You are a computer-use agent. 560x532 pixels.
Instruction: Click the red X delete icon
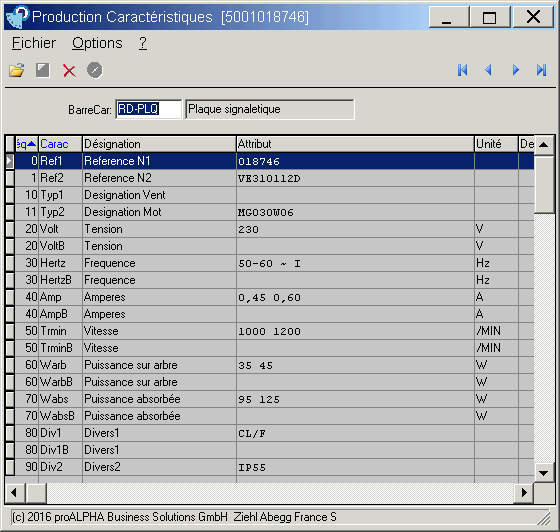69,70
